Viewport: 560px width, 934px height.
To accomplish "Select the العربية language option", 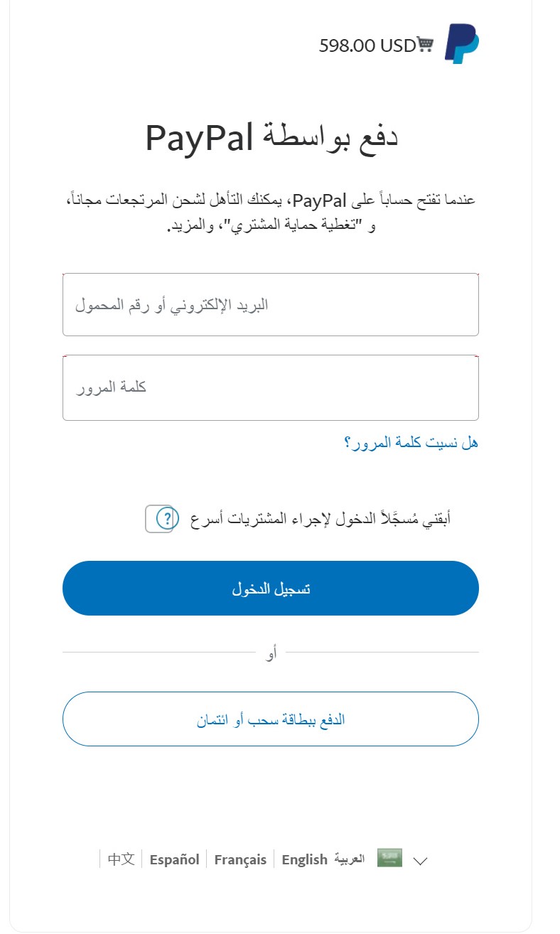I will [x=349, y=859].
